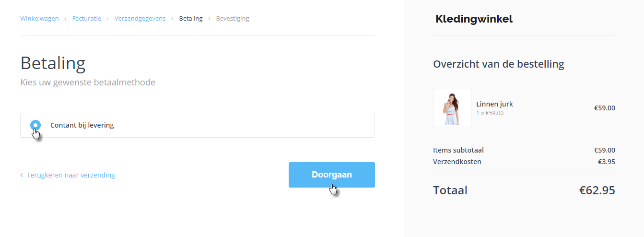Click the chevron between Betaling and Bevestiging
This screenshot has height=237, width=644.
(x=209, y=19)
